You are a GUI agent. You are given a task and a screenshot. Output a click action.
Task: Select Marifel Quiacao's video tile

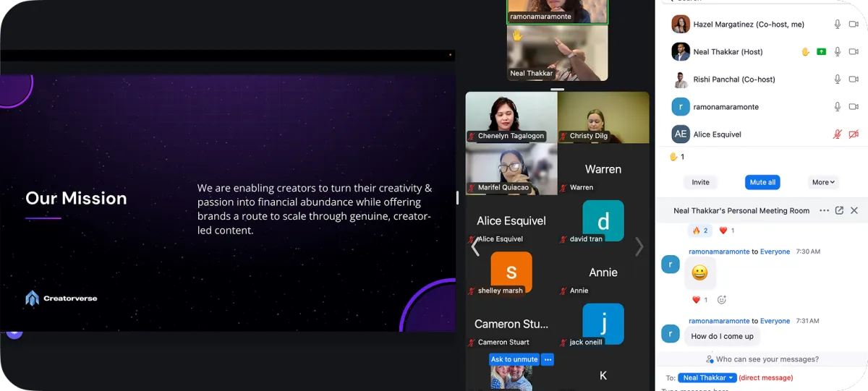[511, 169]
